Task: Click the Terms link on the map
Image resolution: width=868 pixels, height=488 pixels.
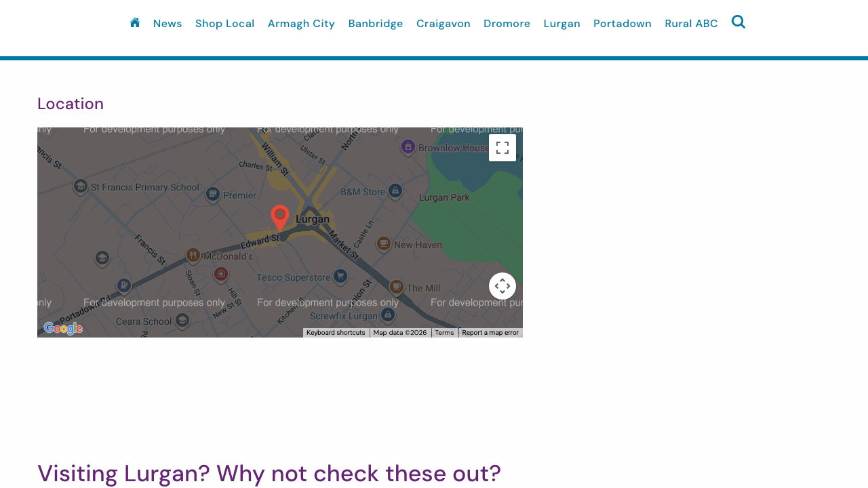Action: (x=443, y=331)
